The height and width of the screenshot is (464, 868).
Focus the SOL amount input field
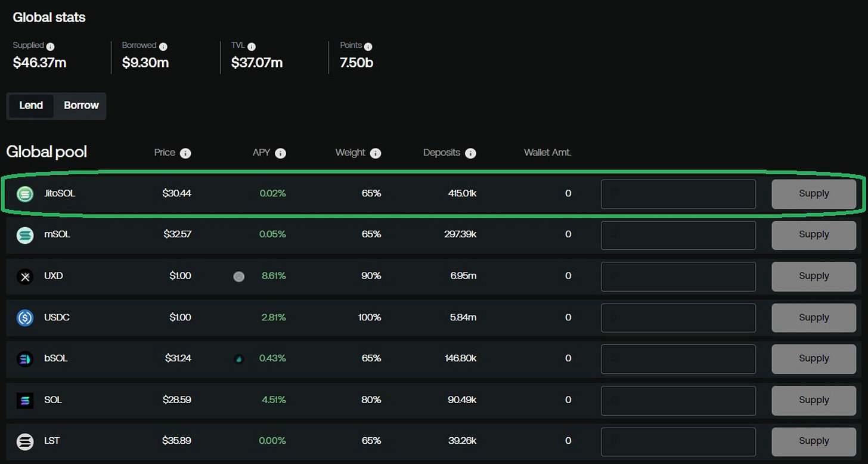click(678, 400)
